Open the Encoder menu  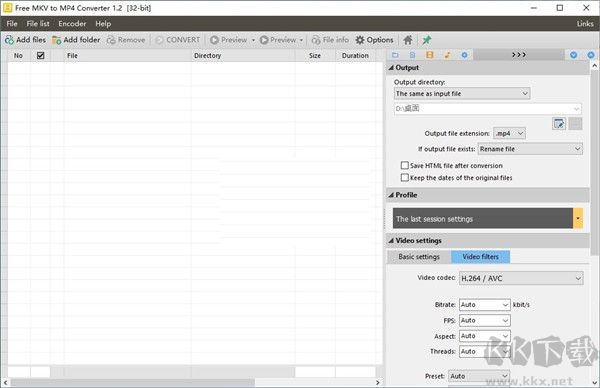click(x=72, y=24)
